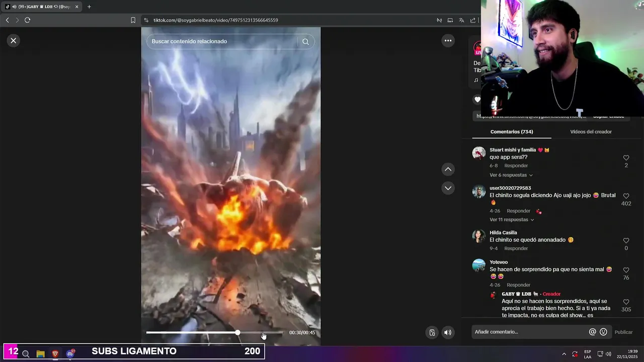Image resolution: width=644 pixels, height=362 pixels.
Task: Close the GABY LDB TikTok browser tab
Action: tap(77, 7)
